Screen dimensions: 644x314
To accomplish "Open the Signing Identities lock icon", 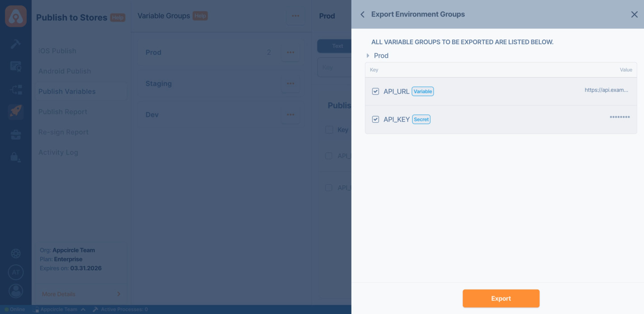I will (16, 155).
